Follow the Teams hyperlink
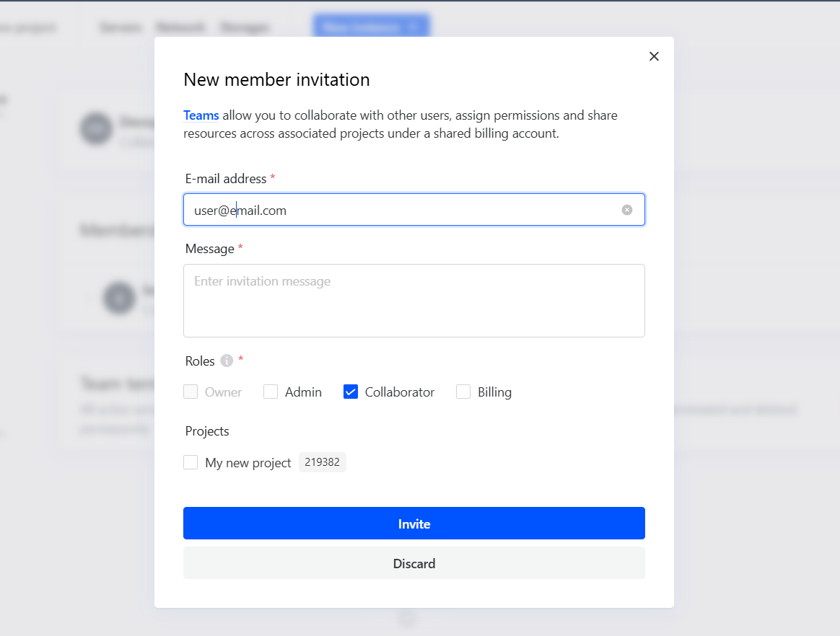 coord(201,115)
